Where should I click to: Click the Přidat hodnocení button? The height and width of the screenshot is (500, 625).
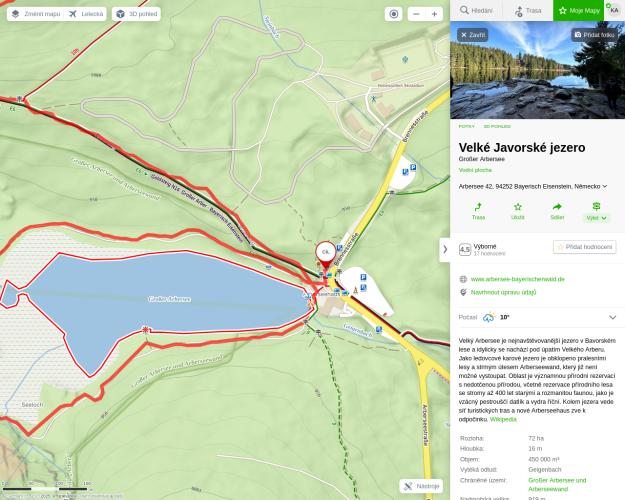(x=585, y=247)
